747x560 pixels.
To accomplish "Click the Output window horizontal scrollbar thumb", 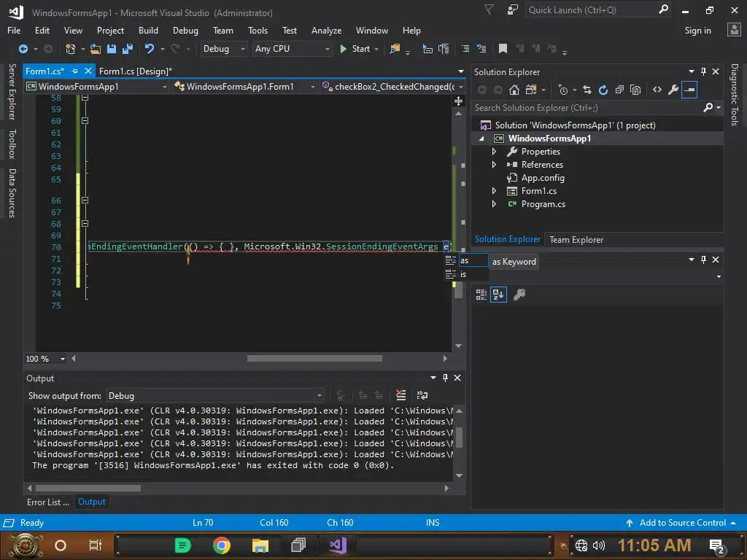I will (88, 488).
